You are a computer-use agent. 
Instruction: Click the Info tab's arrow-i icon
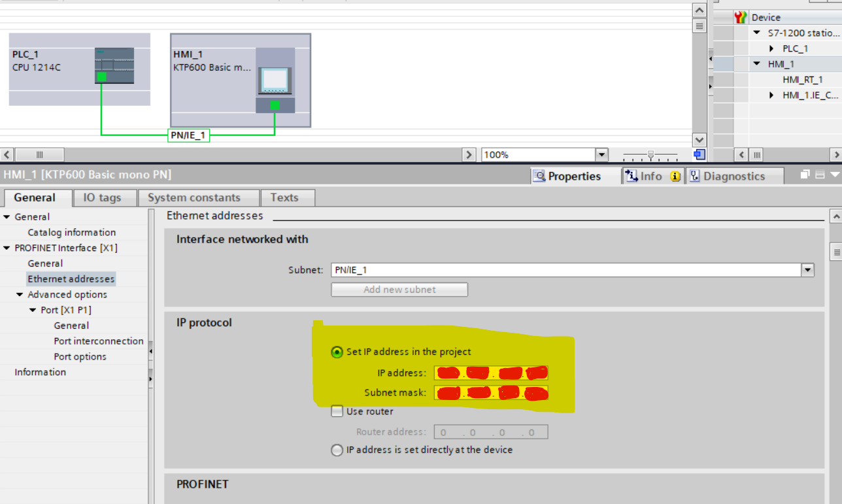631,176
